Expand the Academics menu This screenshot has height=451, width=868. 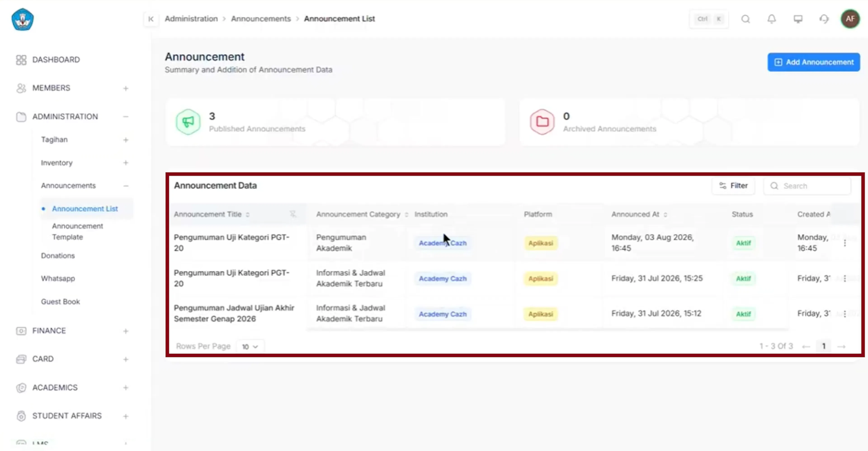[x=126, y=388]
